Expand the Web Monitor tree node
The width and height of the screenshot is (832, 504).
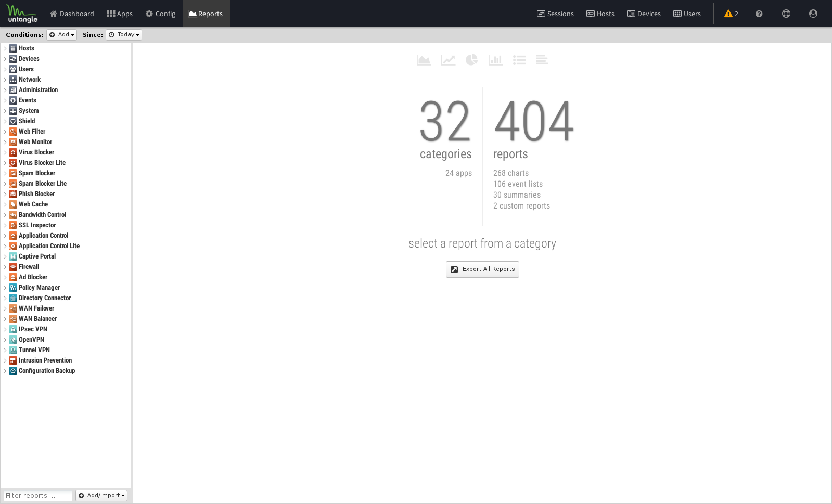[x=5, y=142]
